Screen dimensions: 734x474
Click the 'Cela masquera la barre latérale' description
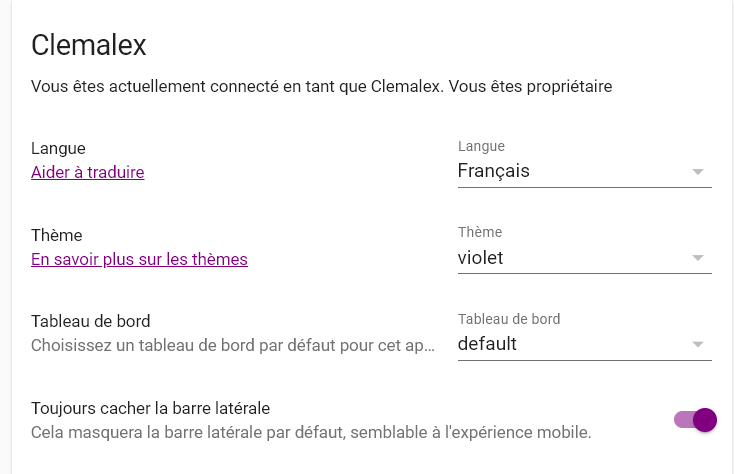pos(311,433)
